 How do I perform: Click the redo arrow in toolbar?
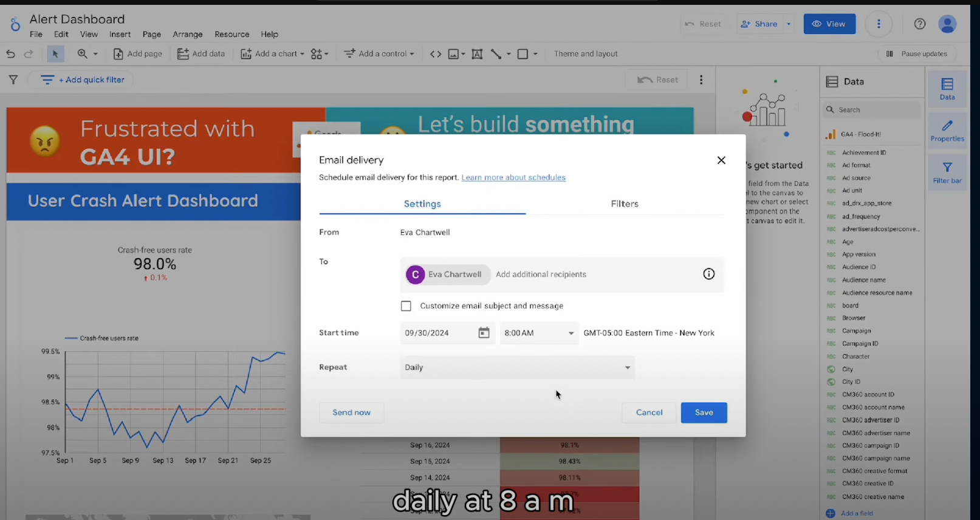click(x=29, y=54)
